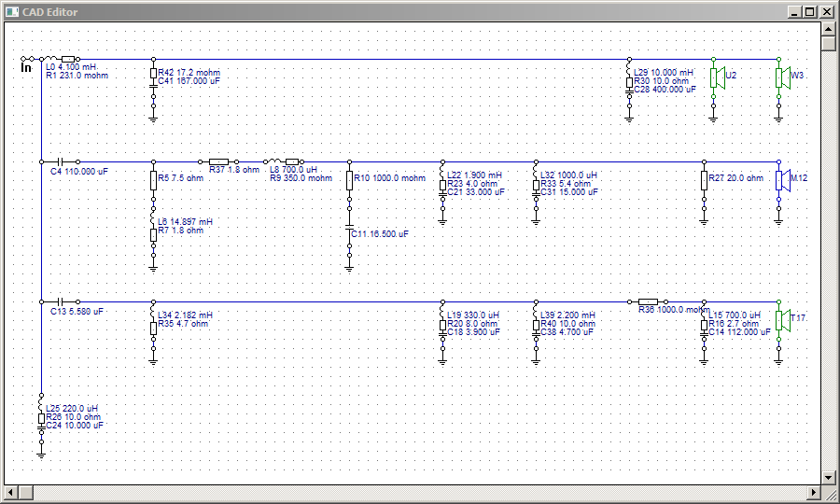Click the R37 1.8 ohm resistor
This screenshot has width=840, height=504.
coord(218,161)
